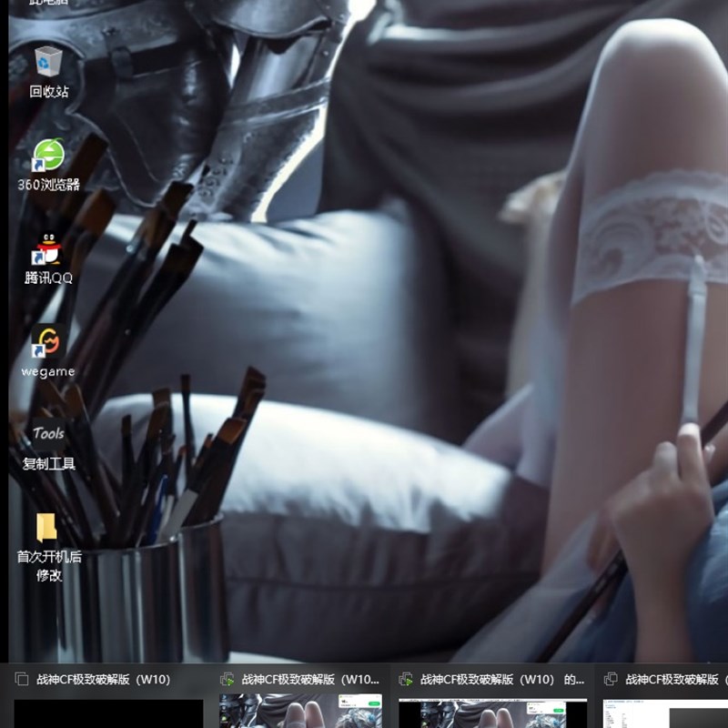Click the window icon before the first 战神CF极致破解版 (W10) title
Screen dimensions: 728x728
coord(22,679)
